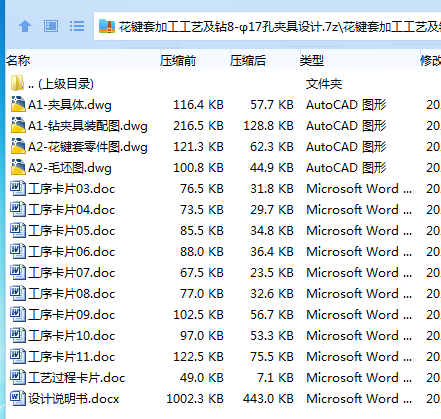Select the A1-夹具体.dwg file icon
The height and width of the screenshot is (419, 441).
click(18, 104)
